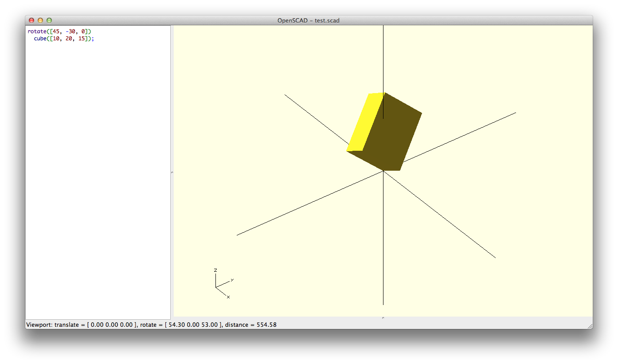The width and height of the screenshot is (618, 364).
Task: Click the origin where the axes intersect
Action: pyautogui.click(x=383, y=171)
